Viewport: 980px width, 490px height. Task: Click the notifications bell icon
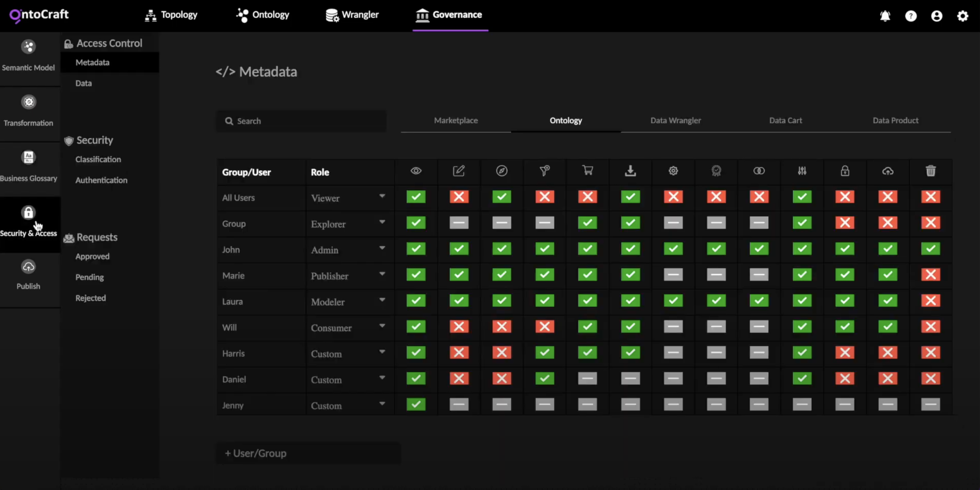tap(885, 16)
